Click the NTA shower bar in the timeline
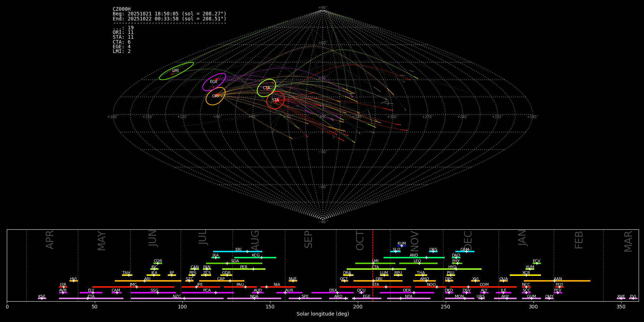 pos(409,298)
